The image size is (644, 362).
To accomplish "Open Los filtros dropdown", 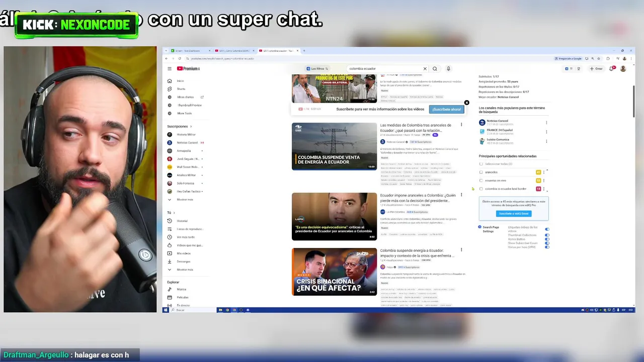I will [x=317, y=68].
